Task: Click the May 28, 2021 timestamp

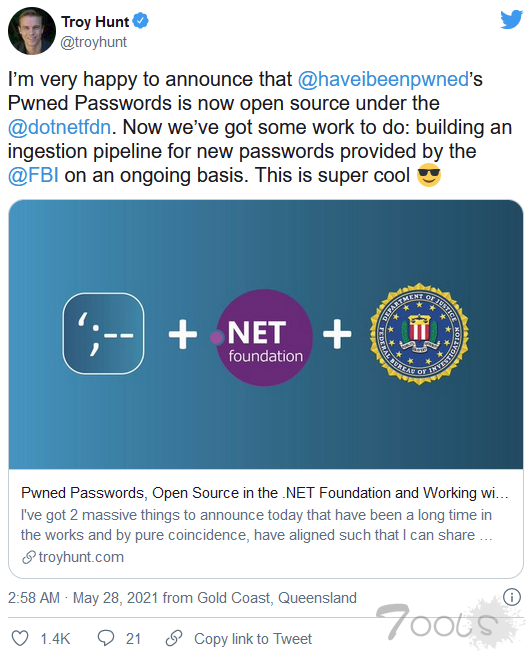Action: (x=115, y=598)
